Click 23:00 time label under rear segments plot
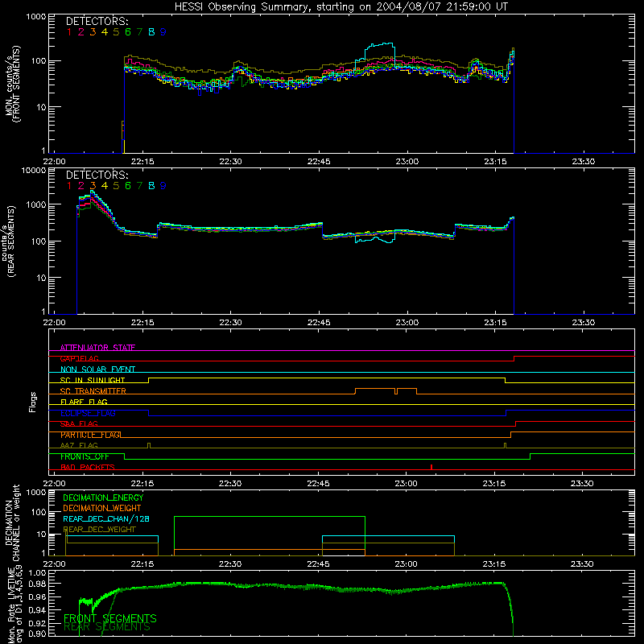Viewport: 644px width, 644px height. pyautogui.click(x=407, y=323)
